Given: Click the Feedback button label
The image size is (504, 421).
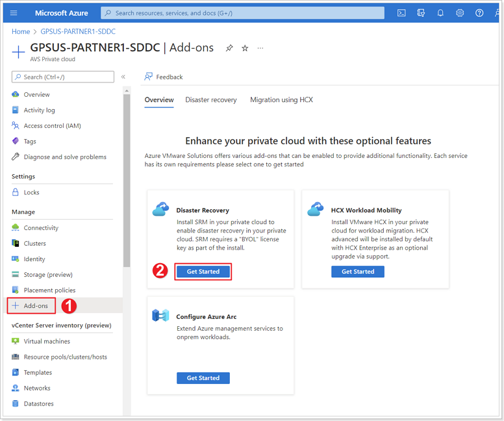Looking at the screenshot, I should pyautogui.click(x=170, y=77).
